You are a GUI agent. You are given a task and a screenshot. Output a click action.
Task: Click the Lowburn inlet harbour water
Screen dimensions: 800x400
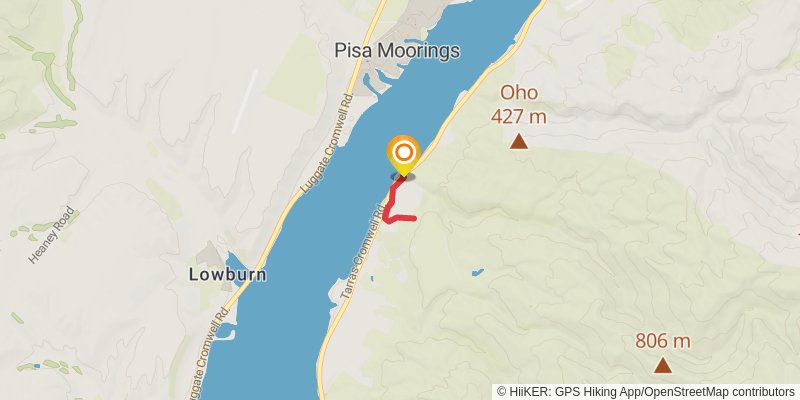[x=234, y=263]
